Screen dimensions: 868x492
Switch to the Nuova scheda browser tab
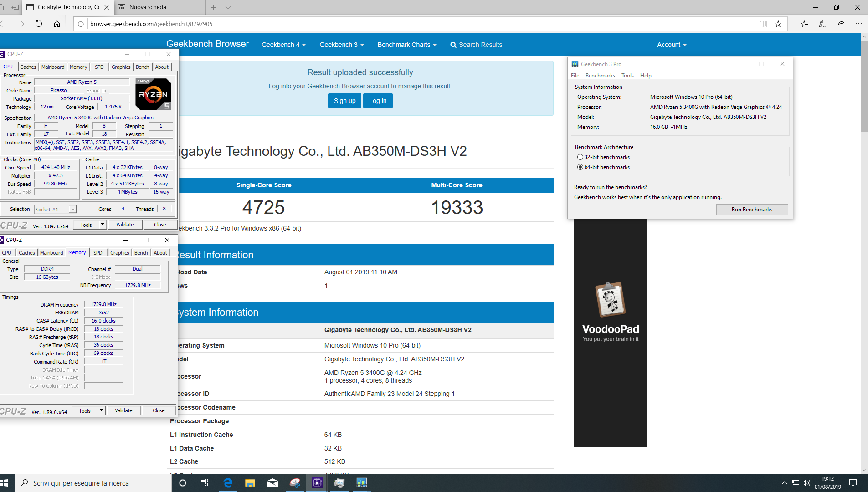coord(159,7)
